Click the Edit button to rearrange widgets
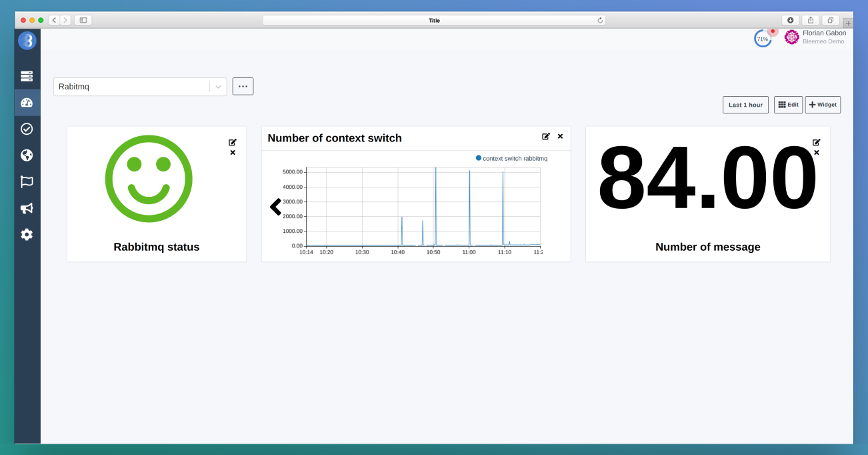The width and height of the screenshot is (868, 455). [788, 105]
